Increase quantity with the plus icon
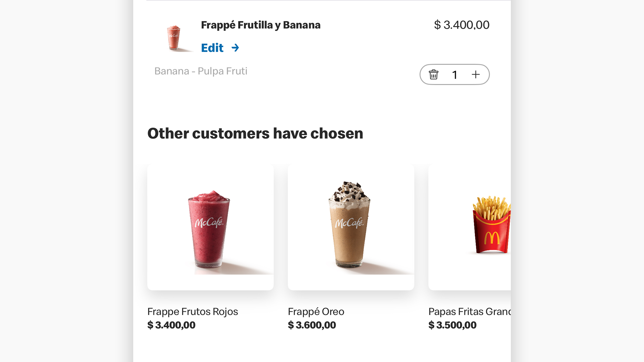 click(x=476, y=74)
